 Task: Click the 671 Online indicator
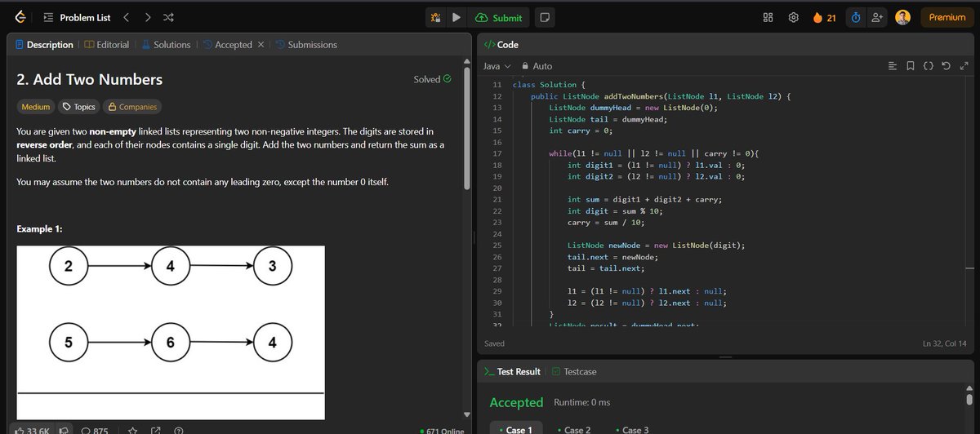click(441, 430)
